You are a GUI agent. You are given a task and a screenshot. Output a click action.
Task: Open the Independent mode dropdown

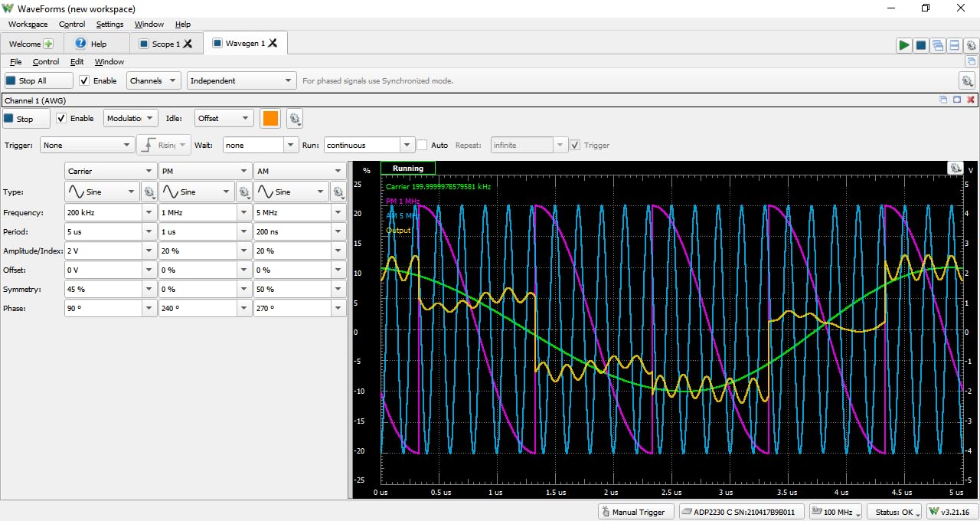pyautogui.click(x=241, y=80)
